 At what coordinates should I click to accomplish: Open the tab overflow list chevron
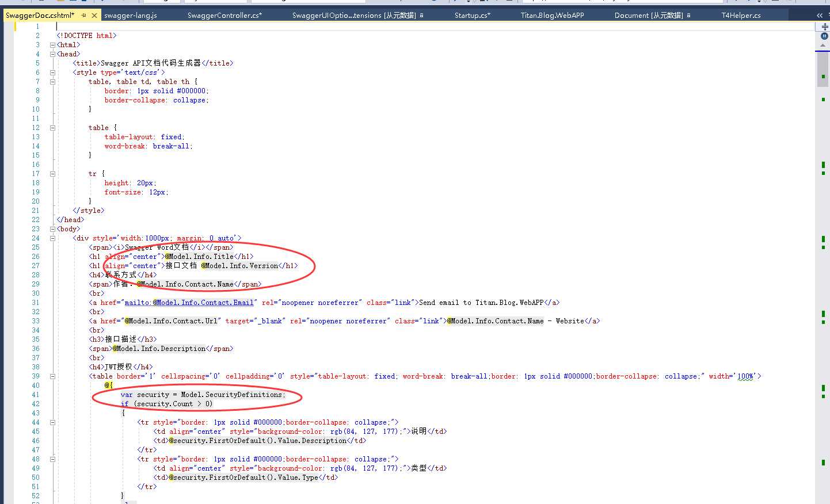tap(820, 16)
